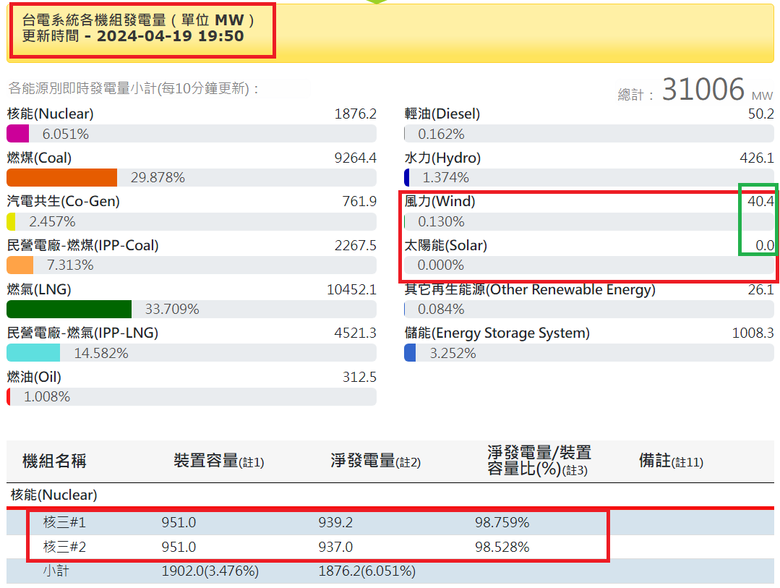Click the 各能源別即時發電量小計 heading
This screenshot has height=588, width=780.
tap(133, 89)
